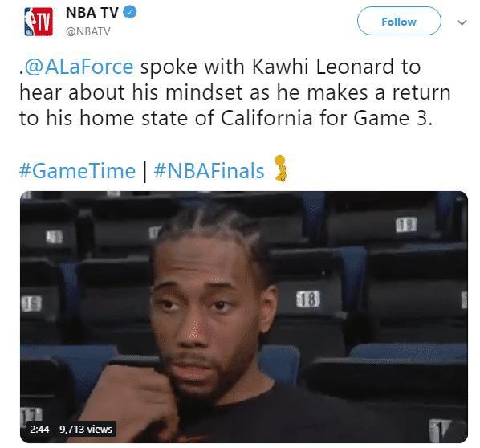This screenshot has width=480, height=448.
Task: Click the 9,713 views counter
Action: 86,429
